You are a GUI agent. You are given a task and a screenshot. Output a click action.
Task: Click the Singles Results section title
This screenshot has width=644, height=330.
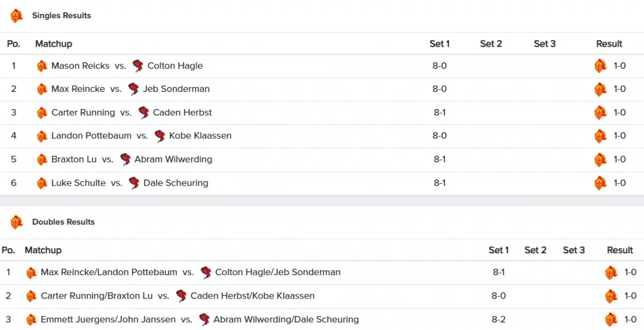(62, 16)
